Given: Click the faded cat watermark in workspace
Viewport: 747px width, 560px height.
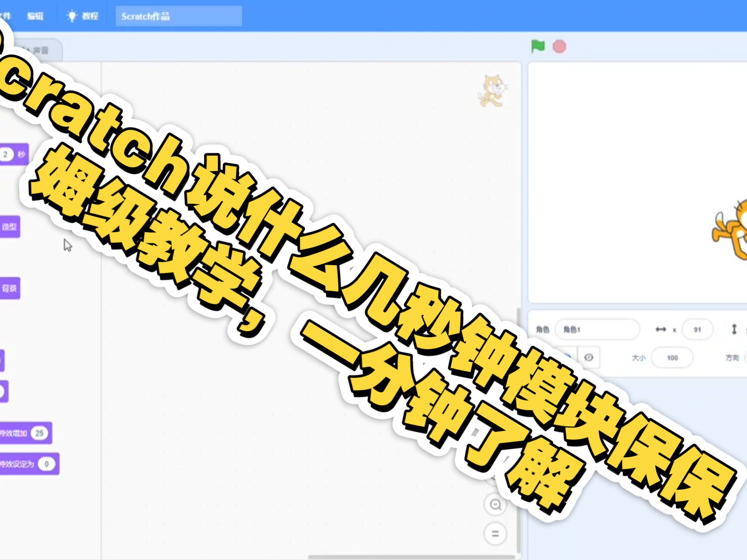Looking at the screenshot, I should (492, 91).
